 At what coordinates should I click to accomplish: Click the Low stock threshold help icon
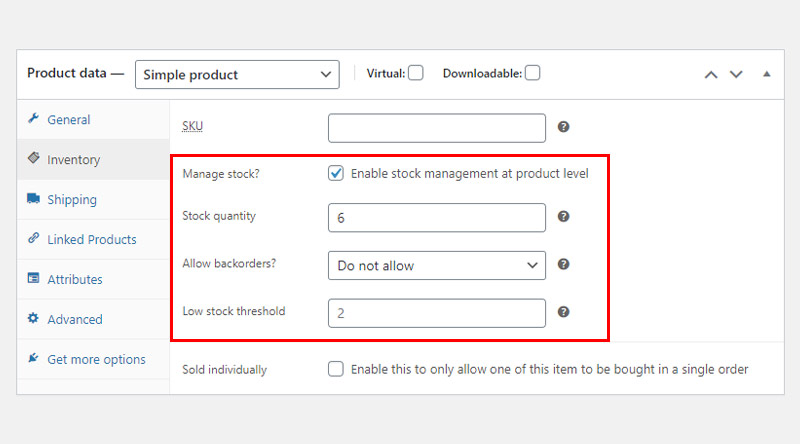point(563,312)
